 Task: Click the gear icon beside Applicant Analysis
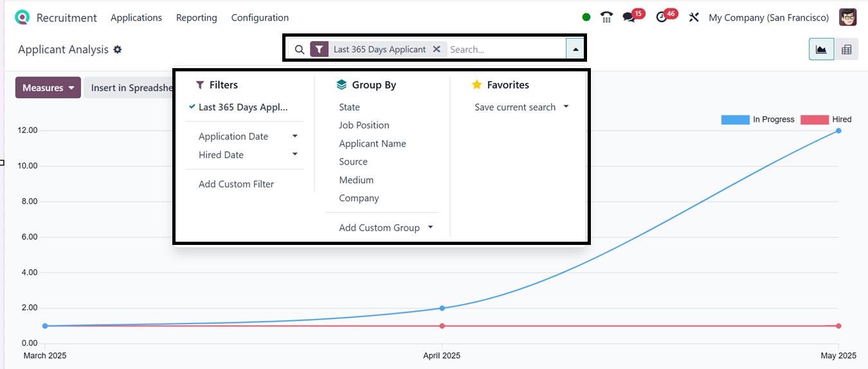[x=118, y=50]
